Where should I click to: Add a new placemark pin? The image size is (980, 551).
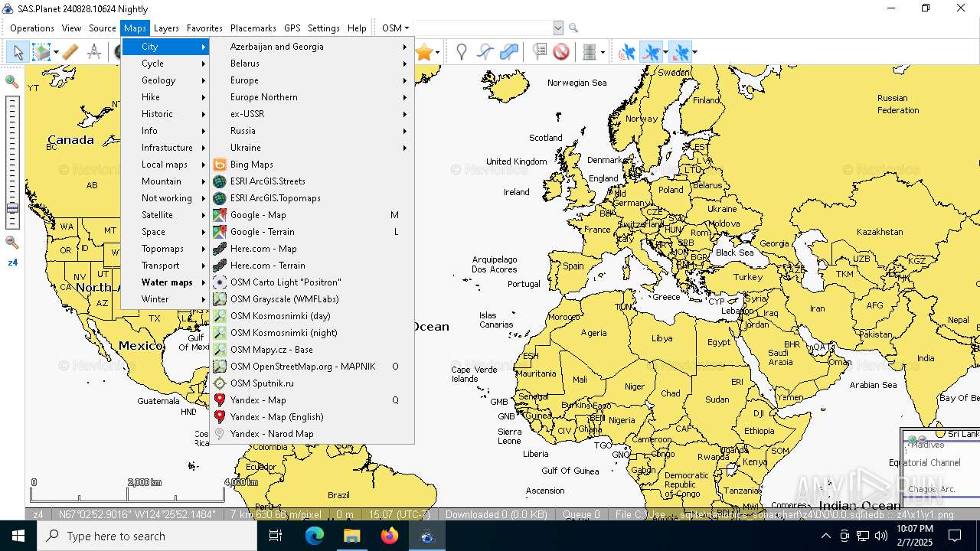tap(461, 52)
